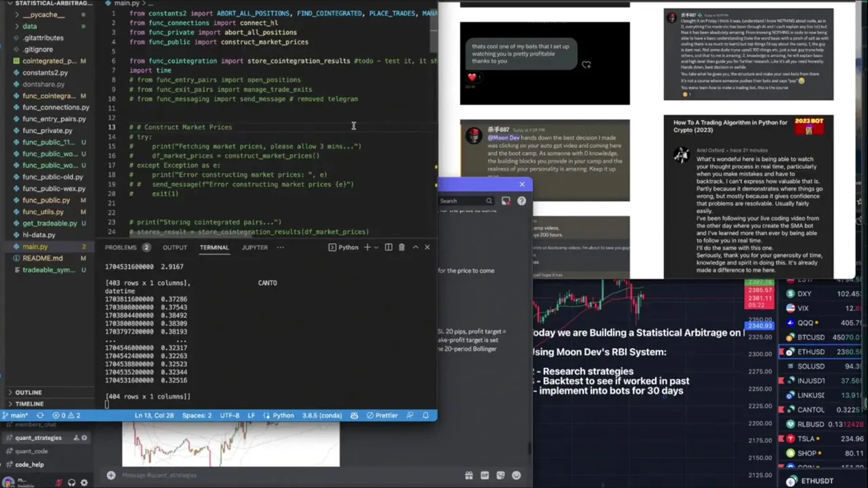Collapse the STATISTICAL-ARBITRAGE project root
Screen dimensions: 868x488
(x=47, y=3)
